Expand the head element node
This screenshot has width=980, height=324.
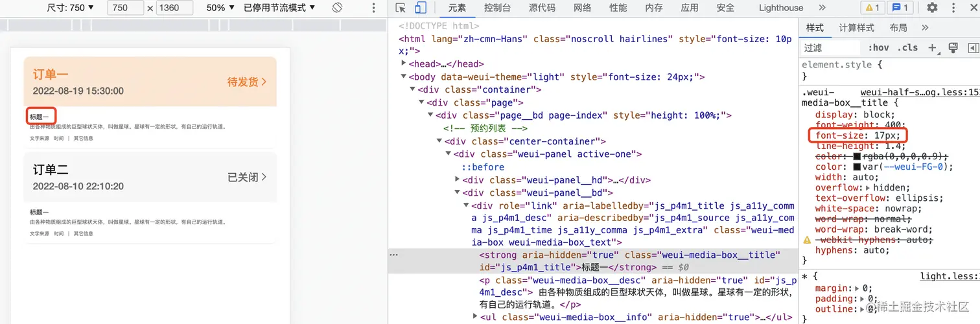(x=404, y=64)
